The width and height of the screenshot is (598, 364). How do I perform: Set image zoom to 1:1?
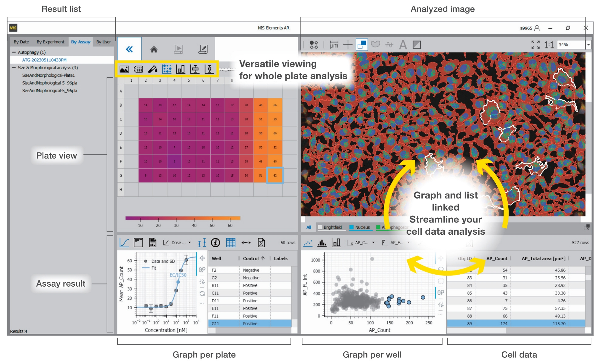(x=549, y=45)
